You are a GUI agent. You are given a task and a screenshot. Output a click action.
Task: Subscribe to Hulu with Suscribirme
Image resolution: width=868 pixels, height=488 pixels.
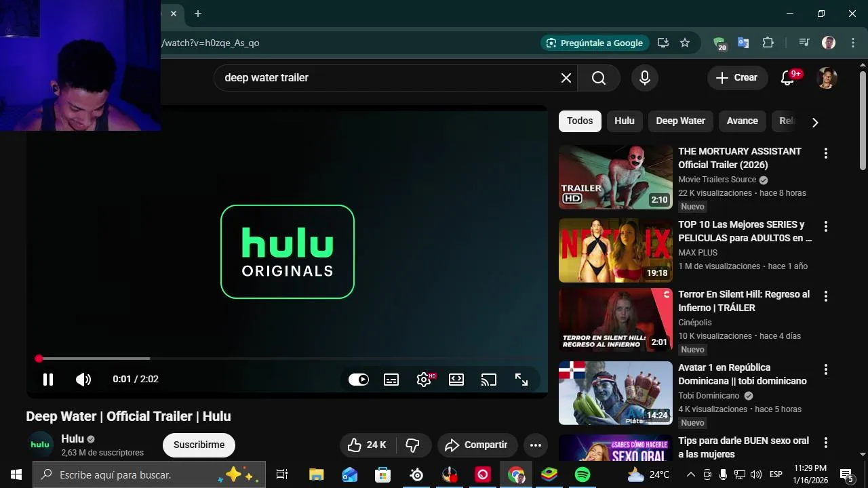click(x=199, y=445)
